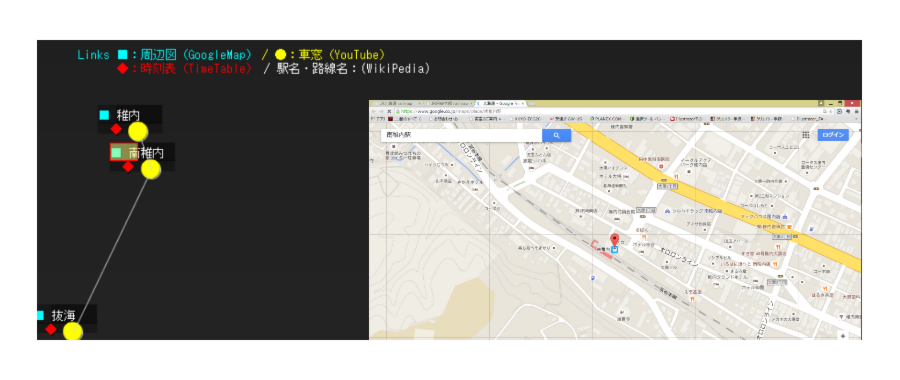
Task: Open the yellow YouTube circle at 抜海
Action: pyautogui.click(x=72, y=331)
